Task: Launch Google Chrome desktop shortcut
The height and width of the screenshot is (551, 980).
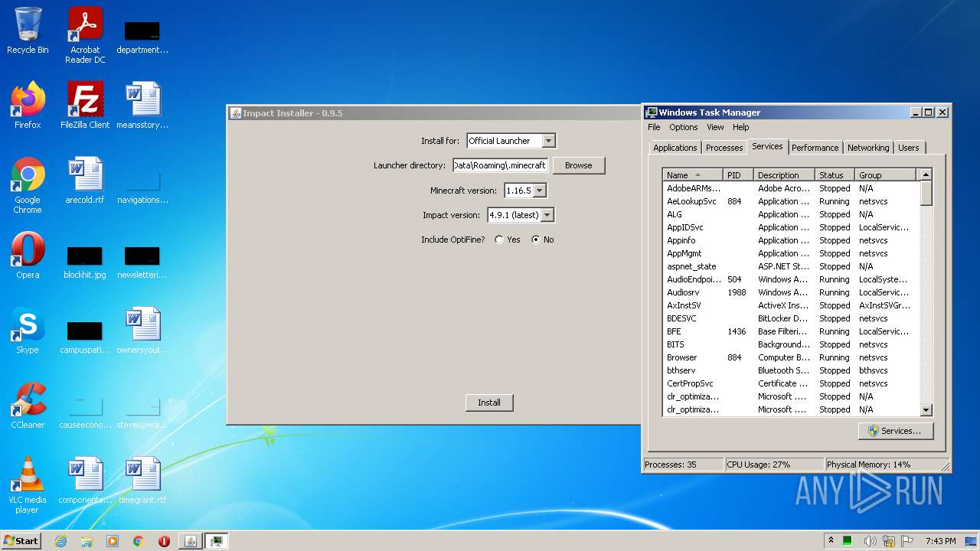Action: (x=28, y=185)
